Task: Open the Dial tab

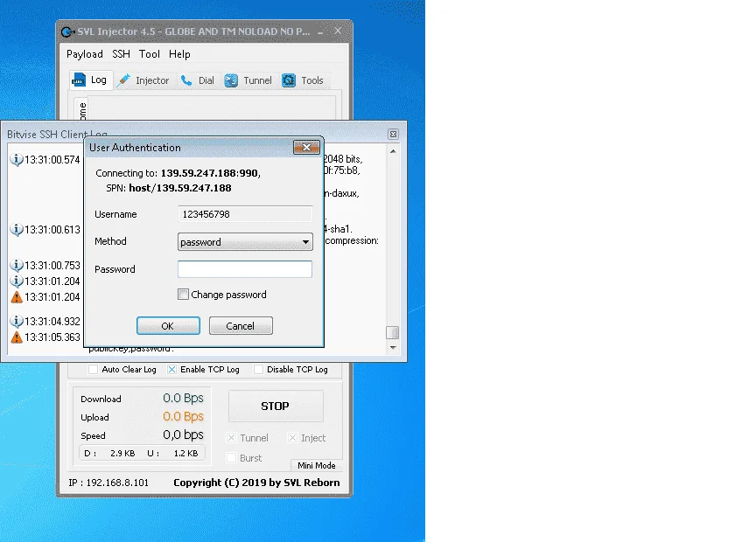Action: (x=198, y=80)
